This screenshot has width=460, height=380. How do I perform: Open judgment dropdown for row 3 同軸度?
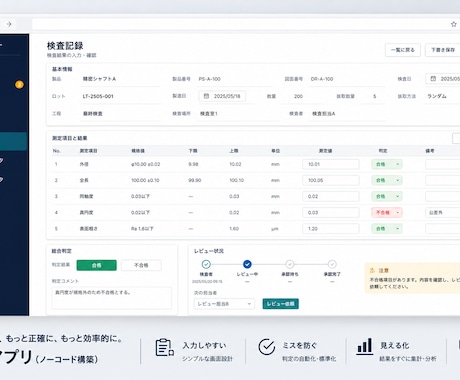(387, 196)
